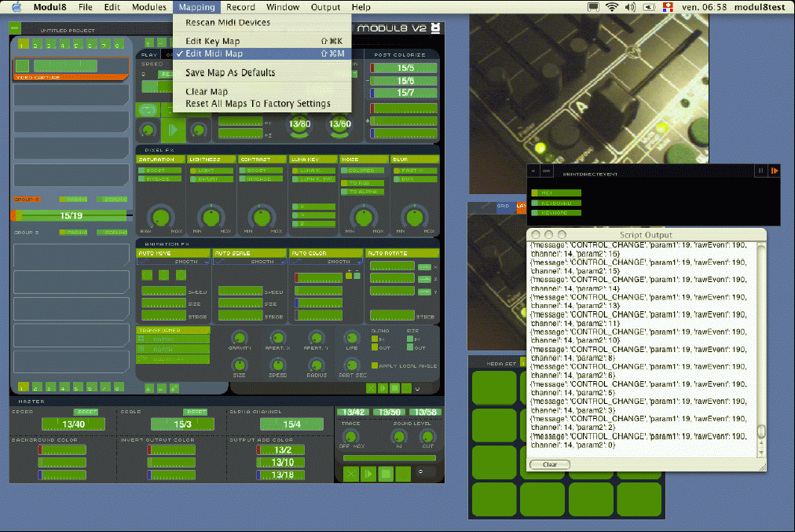The height and width of the screenshot is (532, 795).
Task: Click the 13/80 mapped knob
Action: coord(299,125)
